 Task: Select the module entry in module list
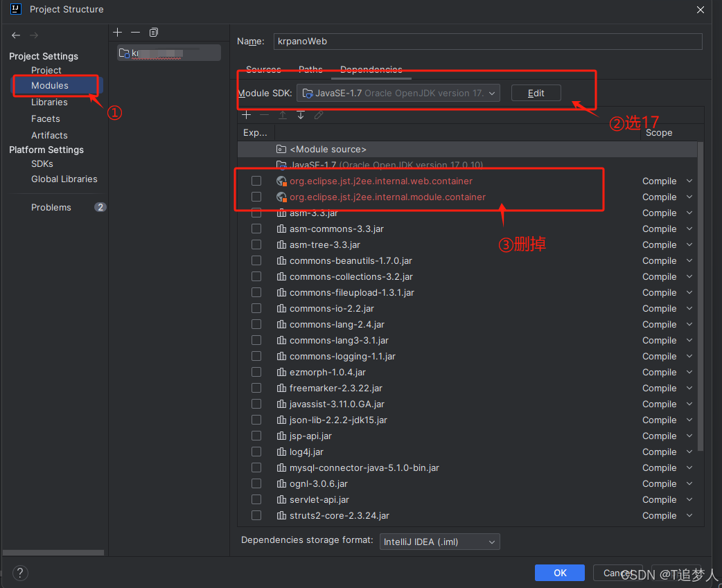[x=169, y=53]
